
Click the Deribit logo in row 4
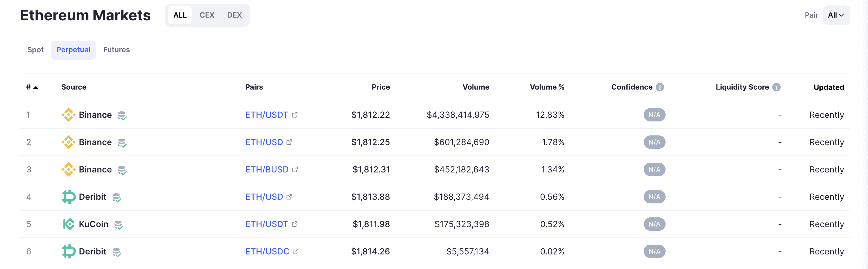[x=68, y=197]
